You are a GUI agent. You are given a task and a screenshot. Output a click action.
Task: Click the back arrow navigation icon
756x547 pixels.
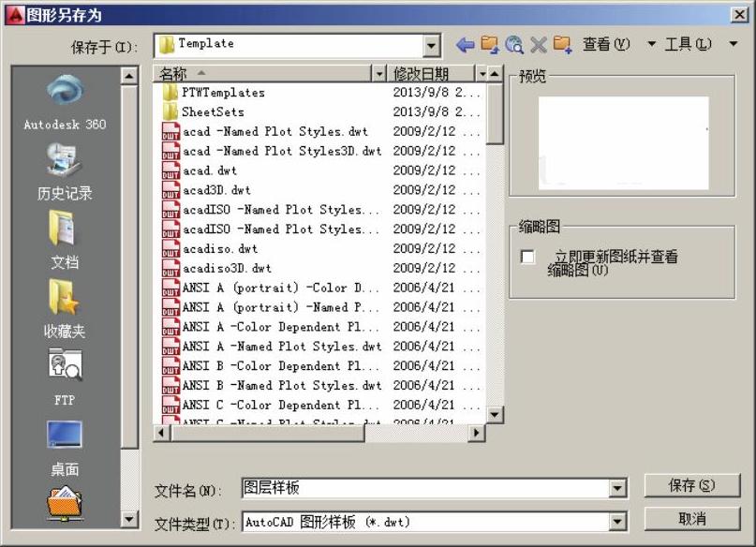click(465, 44)
